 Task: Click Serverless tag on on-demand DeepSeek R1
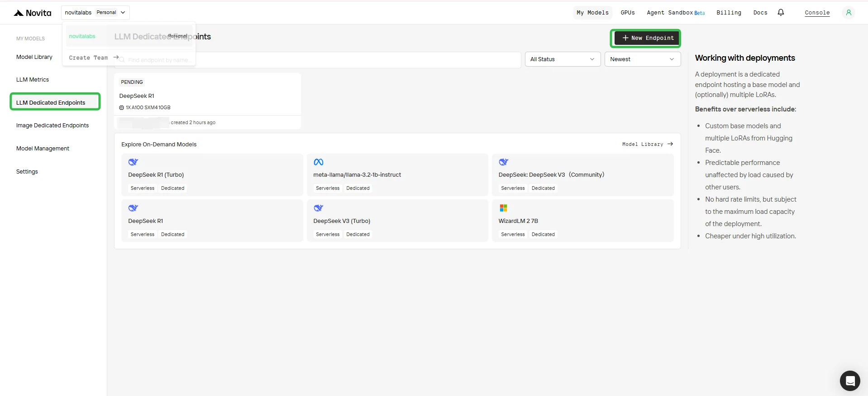143,234
